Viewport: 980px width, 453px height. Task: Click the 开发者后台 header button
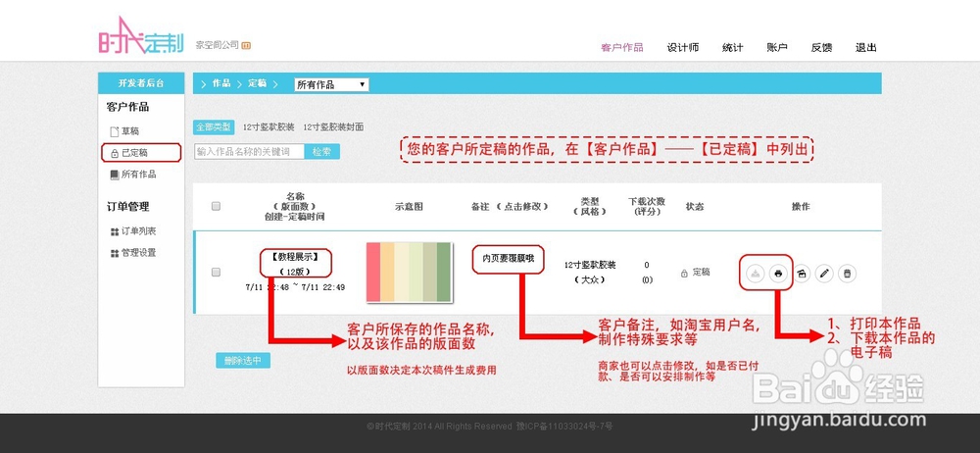point(141,83)
